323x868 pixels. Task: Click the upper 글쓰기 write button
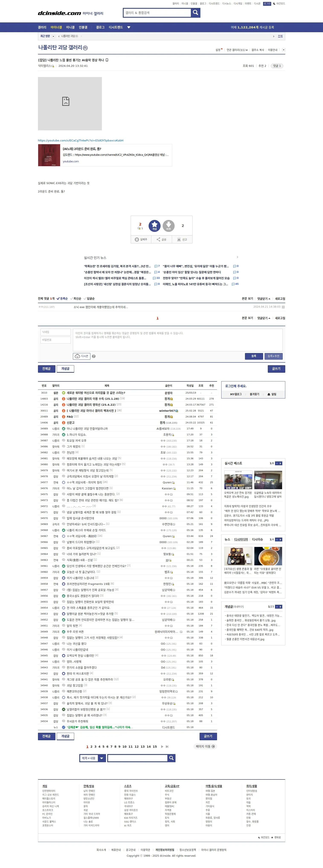pos(276,369)
